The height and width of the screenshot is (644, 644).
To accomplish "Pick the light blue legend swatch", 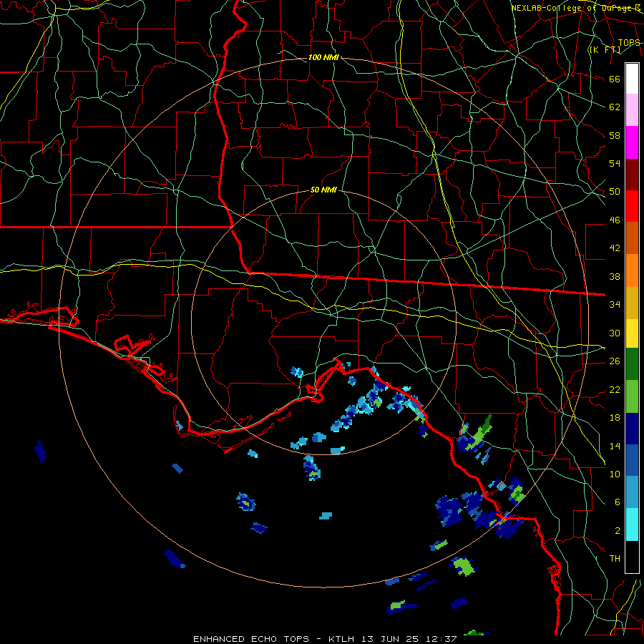I will click(x=632, y=492).
